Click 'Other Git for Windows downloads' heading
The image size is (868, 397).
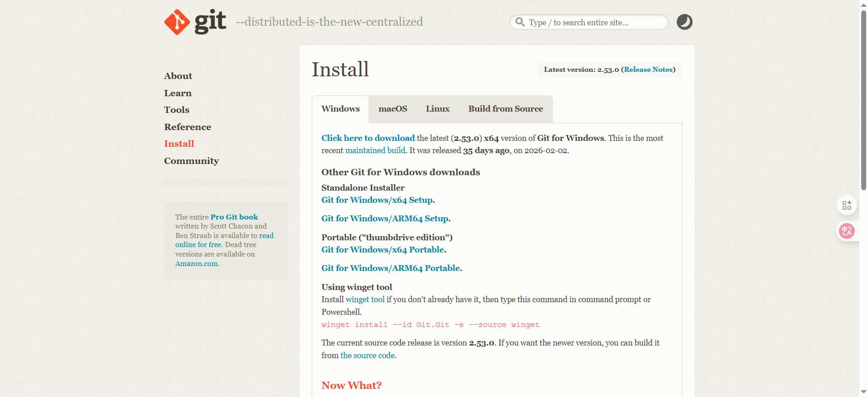click(x=401, y=172)
